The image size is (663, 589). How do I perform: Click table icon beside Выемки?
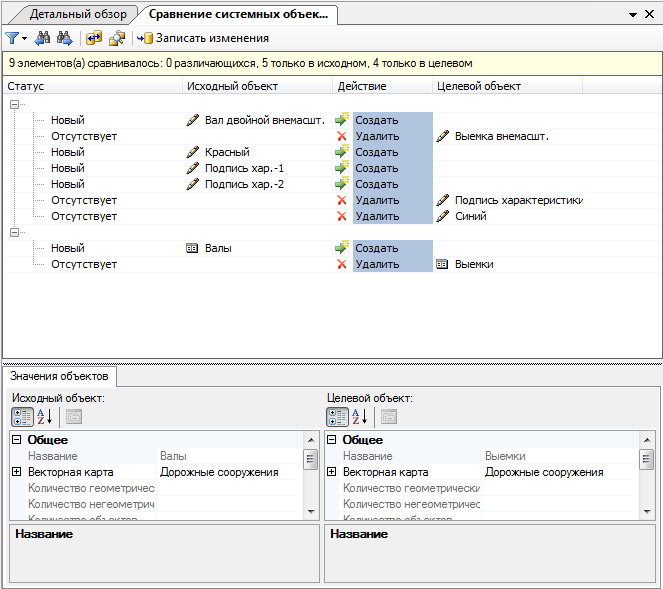click(442, 264)
